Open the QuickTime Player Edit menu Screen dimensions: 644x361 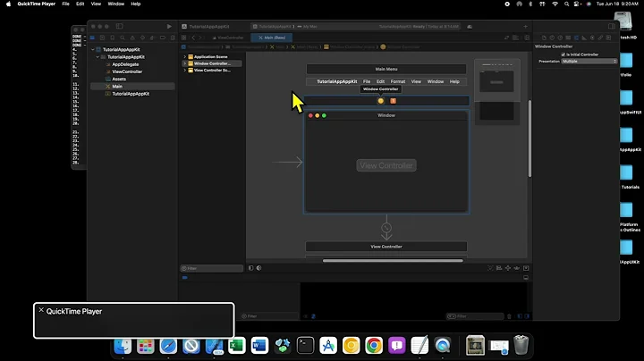click(x=80, y=4)
